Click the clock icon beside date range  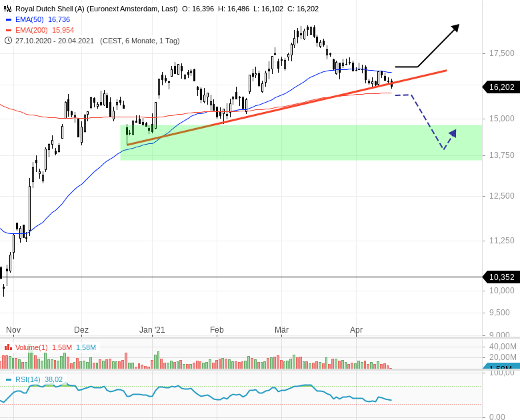(8, 41)
